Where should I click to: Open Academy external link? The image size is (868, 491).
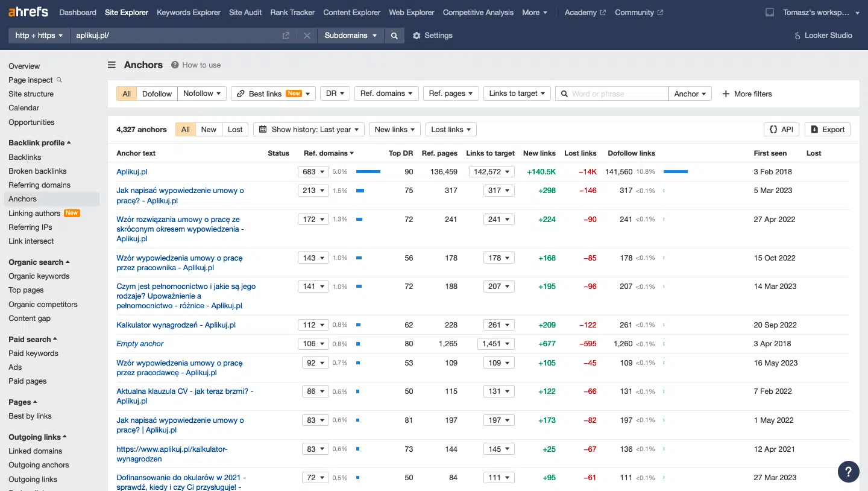click(585, 12)
